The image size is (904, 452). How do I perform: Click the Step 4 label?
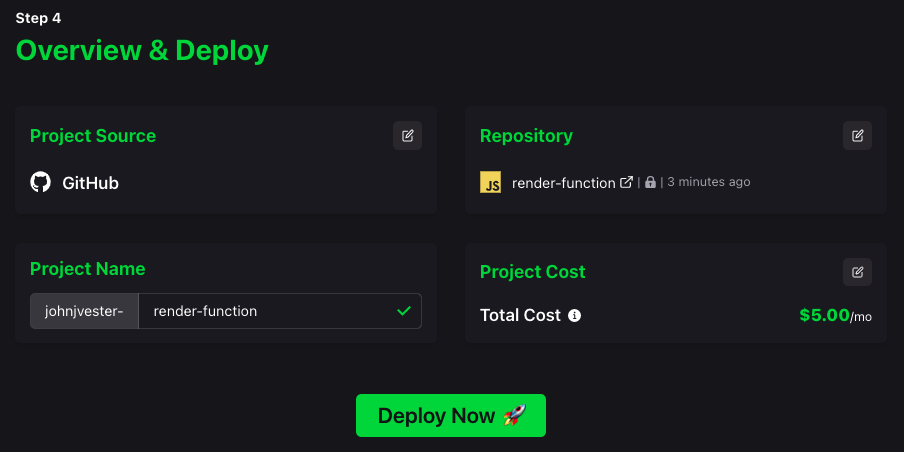[38, 18]
